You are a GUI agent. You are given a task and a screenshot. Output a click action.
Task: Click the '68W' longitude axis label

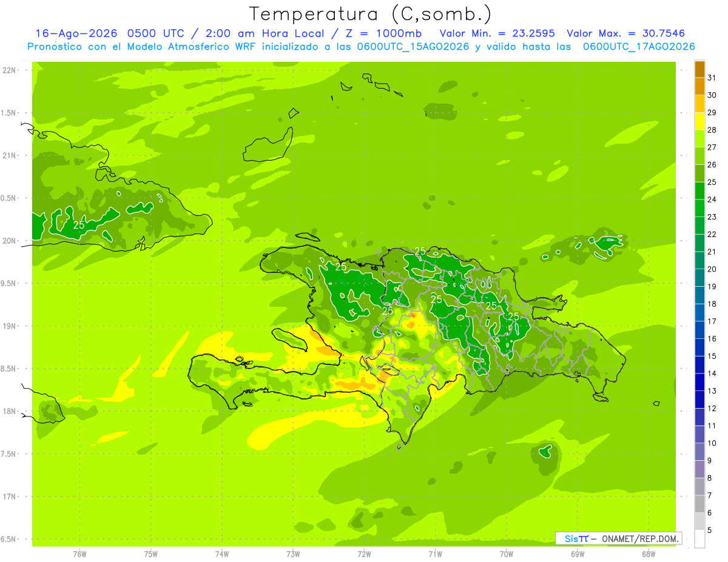649,554
